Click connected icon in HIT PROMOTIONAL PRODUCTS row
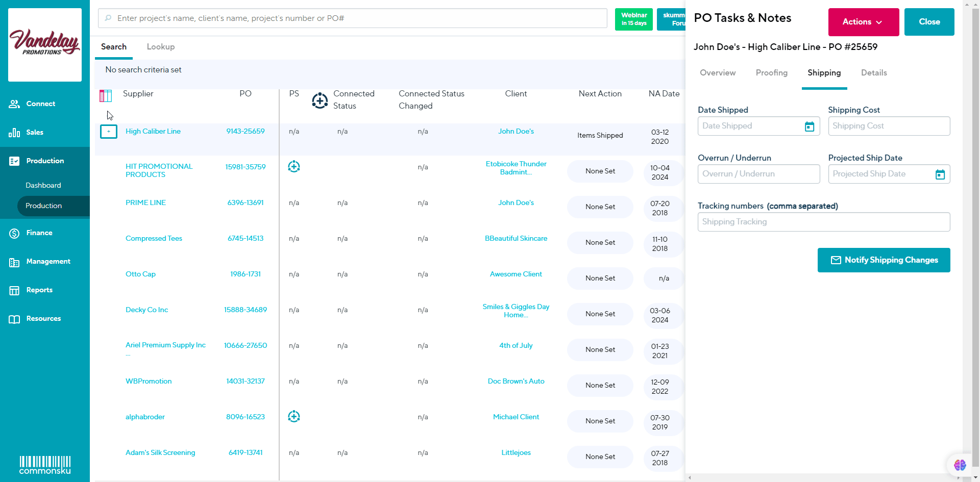This screenshot has height=482, width=980. point(294,167)
